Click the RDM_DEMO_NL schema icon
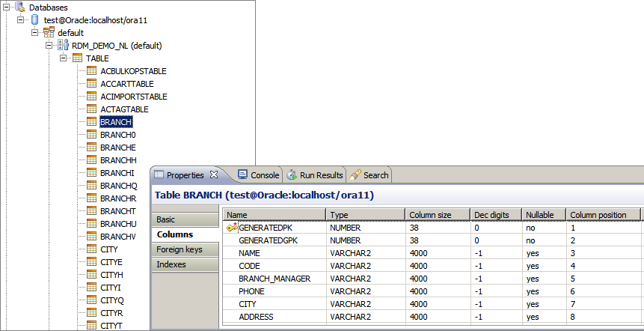Image resolution: width=644 pixels, height=331 pixels. click(x=63, y=46)
